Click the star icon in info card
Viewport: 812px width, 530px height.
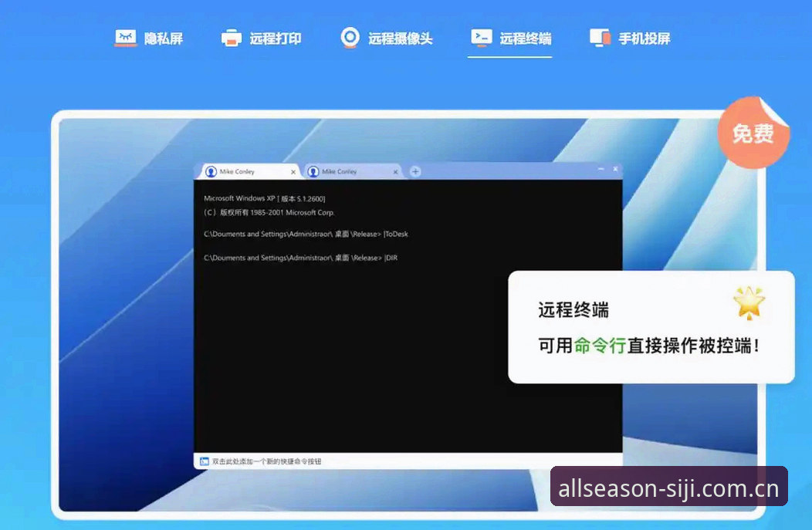749,302
